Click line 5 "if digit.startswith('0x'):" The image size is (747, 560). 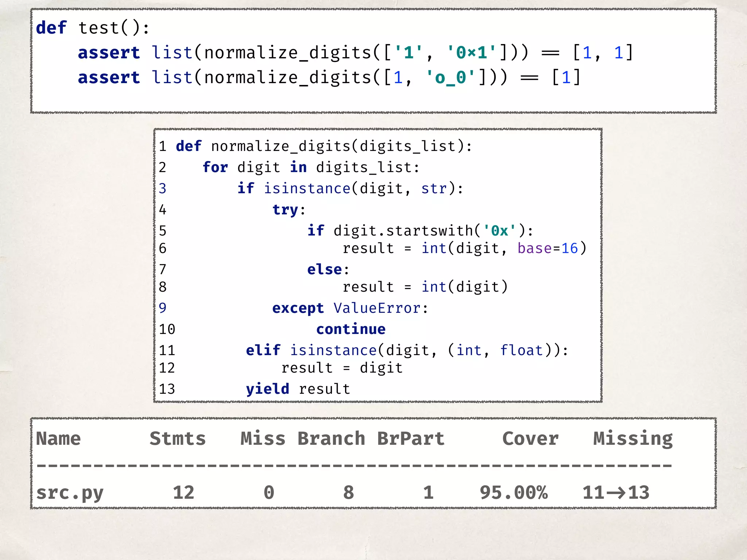[x=420, y=231]
